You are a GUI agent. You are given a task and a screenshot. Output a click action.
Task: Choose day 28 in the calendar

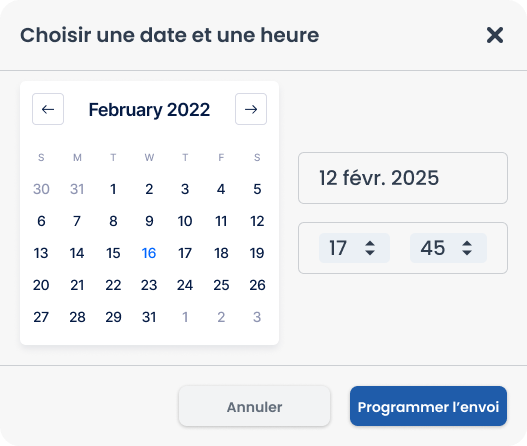point(77,317)
